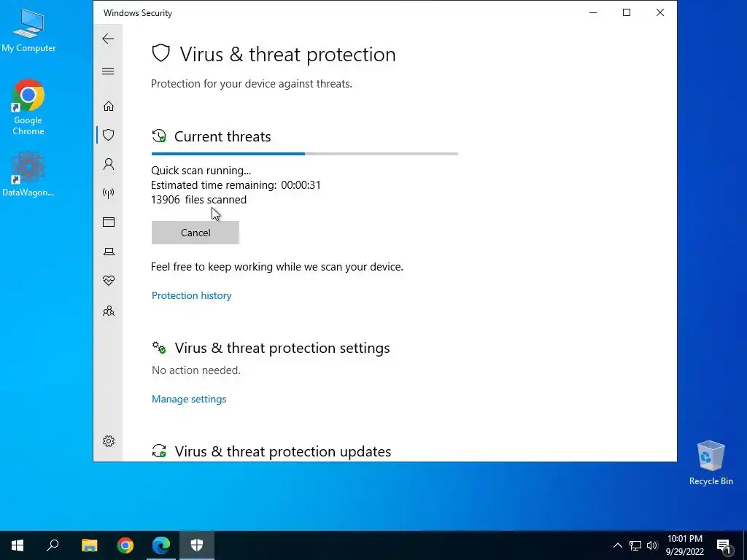Cancel the running quick scan
Viewport: 747px width, 560px height.
[x=196, y=233]
